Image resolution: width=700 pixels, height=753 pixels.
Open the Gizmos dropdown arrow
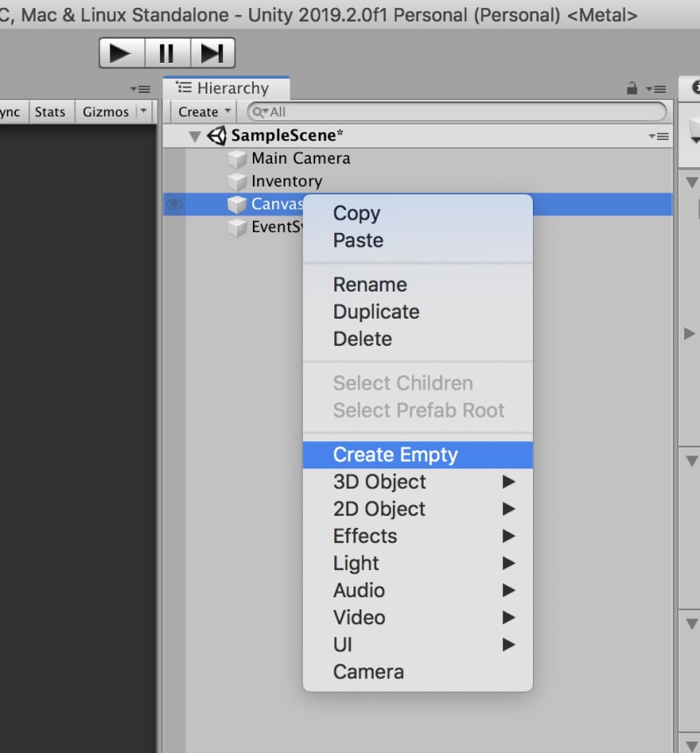pos(143,111)
